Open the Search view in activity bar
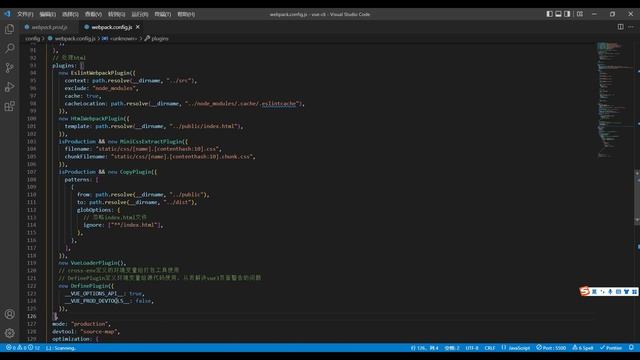This screenshot has width=640, height=360. click(9, 48)
